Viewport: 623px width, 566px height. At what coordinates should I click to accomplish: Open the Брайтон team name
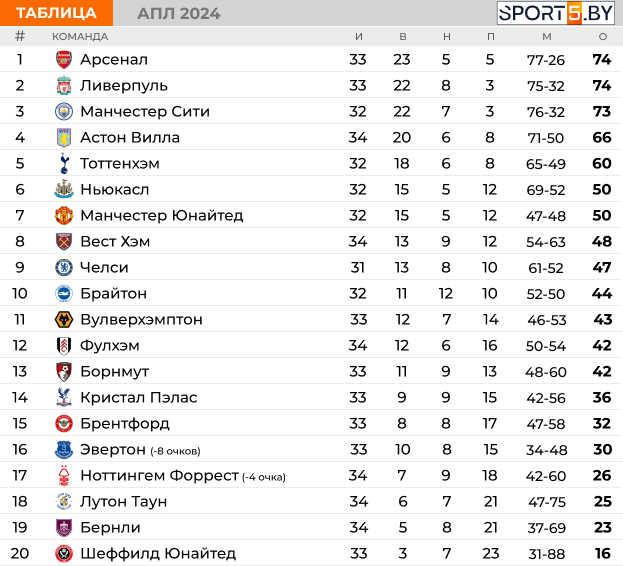(x=114, y=294)
